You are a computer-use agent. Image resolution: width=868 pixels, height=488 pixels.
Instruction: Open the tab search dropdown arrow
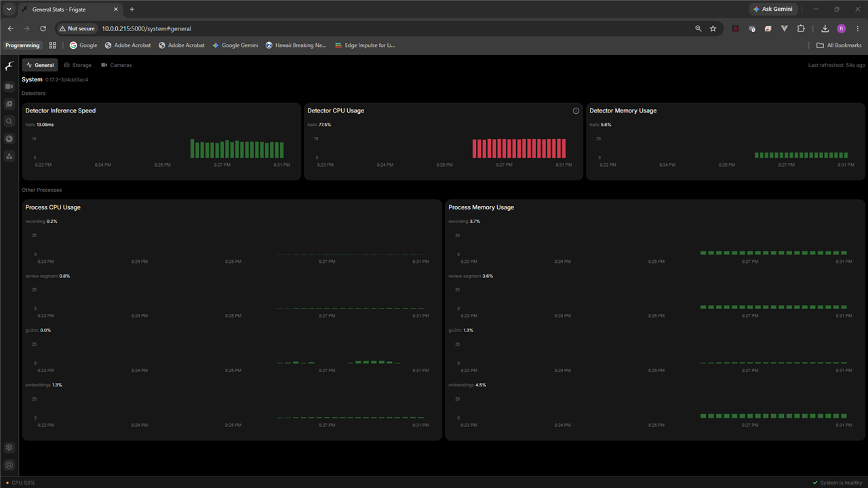[x=9, y=9]
